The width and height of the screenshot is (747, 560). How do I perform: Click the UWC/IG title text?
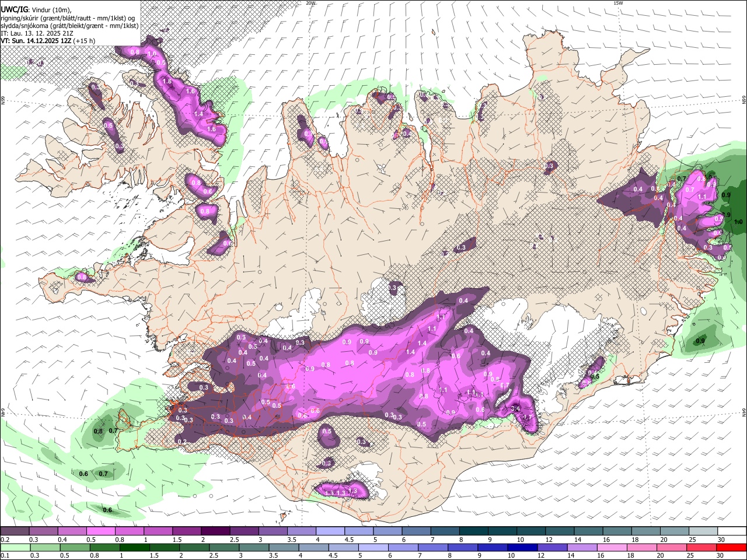coord(14,9)
